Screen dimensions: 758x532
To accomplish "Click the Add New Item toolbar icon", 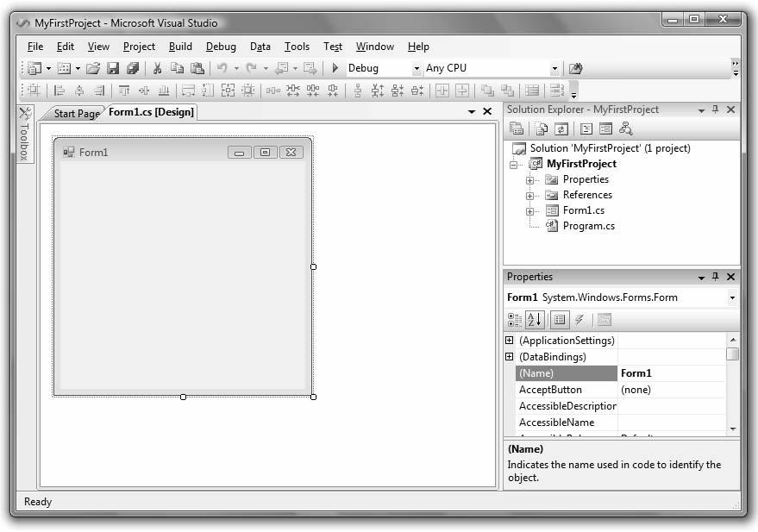I will tap(64, 68).
